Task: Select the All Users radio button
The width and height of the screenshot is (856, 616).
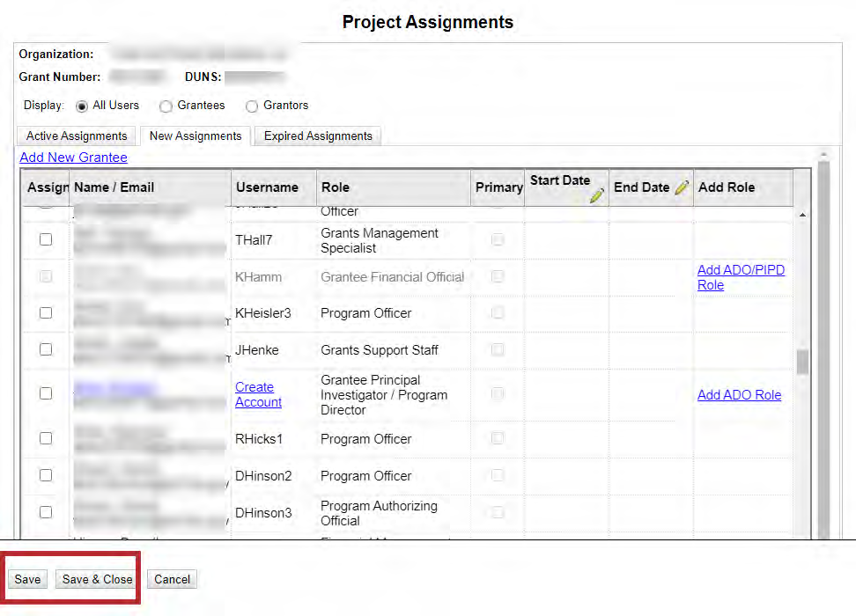Action: click(83, 106)
